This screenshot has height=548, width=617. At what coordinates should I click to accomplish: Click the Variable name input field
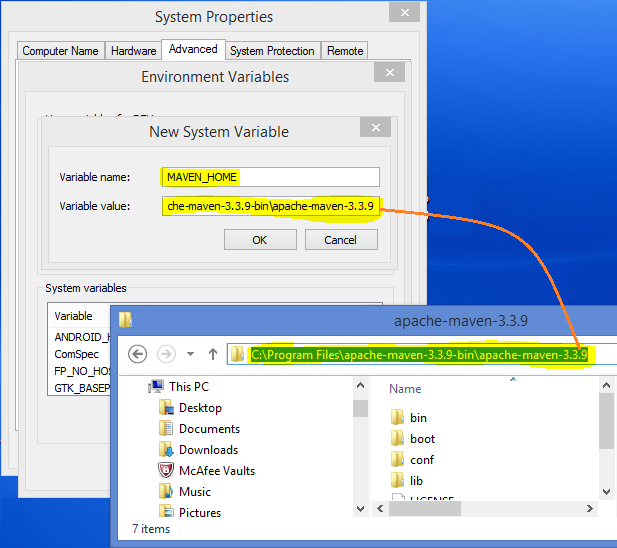point(271,177)
